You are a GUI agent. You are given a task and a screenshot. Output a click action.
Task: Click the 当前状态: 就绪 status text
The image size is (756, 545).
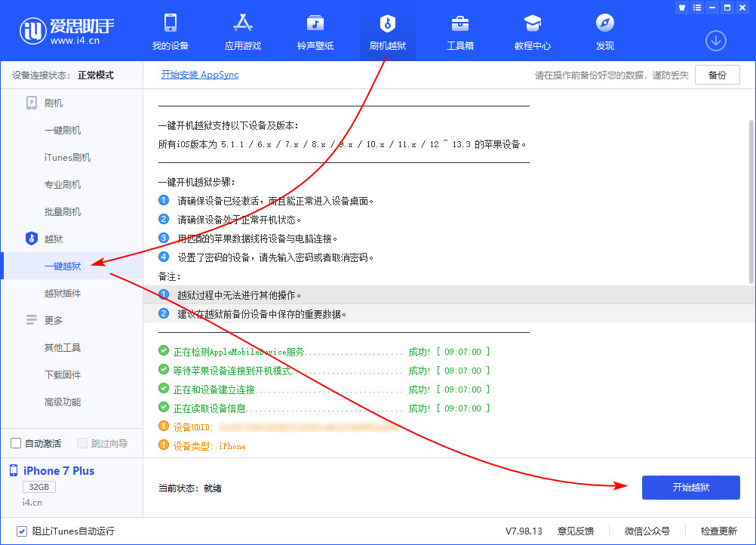click(x=190, y=488)
